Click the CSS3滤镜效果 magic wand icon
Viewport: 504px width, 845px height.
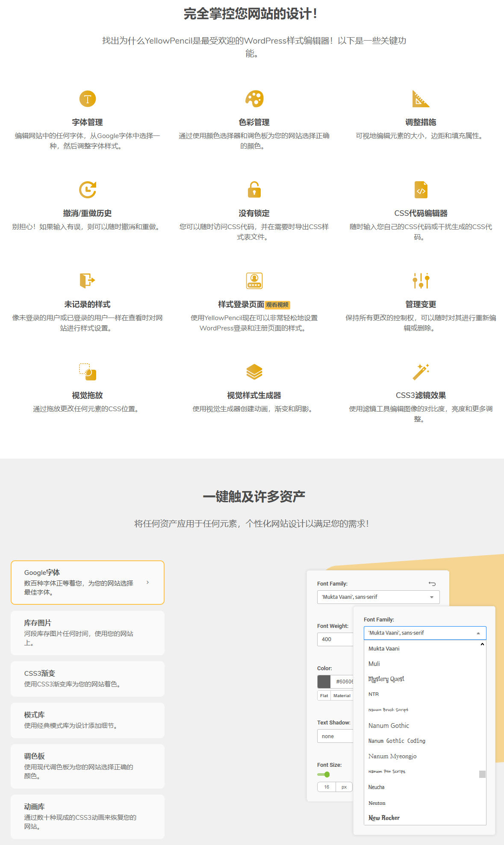[421, 372]
